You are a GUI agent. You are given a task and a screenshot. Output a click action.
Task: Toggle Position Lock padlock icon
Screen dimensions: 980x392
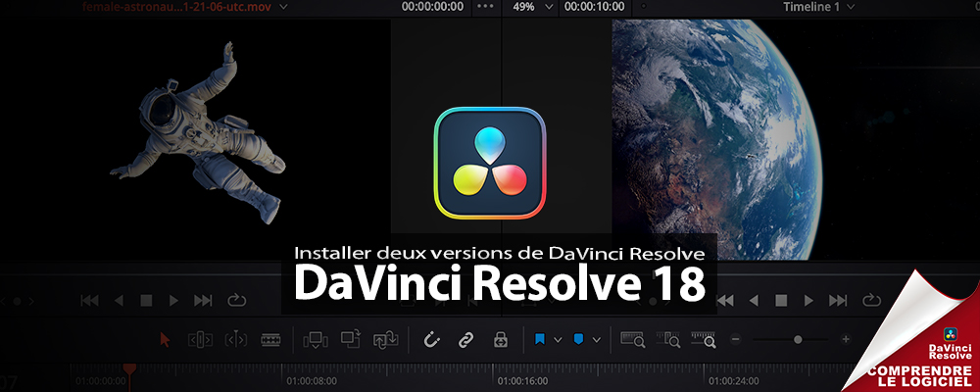pyautogui.click(x=500, y=339)
